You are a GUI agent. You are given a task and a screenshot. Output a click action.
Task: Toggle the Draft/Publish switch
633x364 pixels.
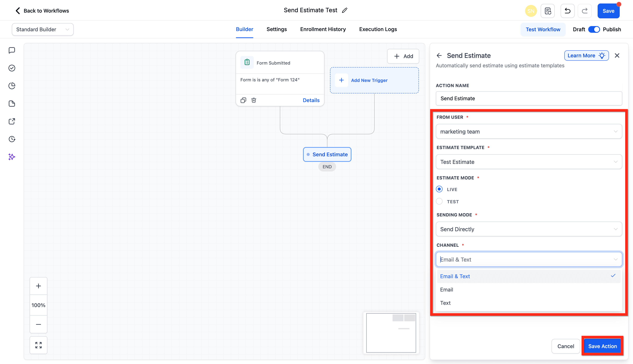point(594,29)
